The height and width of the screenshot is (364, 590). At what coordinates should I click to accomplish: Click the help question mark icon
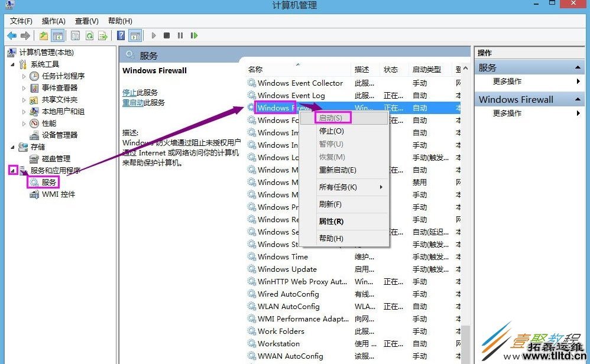click(x=121, y=35)
